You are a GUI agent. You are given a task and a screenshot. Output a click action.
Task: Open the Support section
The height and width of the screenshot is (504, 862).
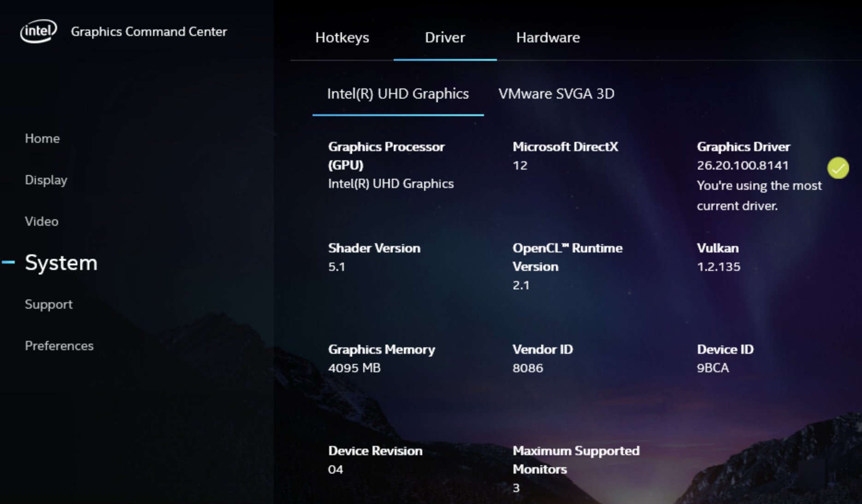(49, 305)
